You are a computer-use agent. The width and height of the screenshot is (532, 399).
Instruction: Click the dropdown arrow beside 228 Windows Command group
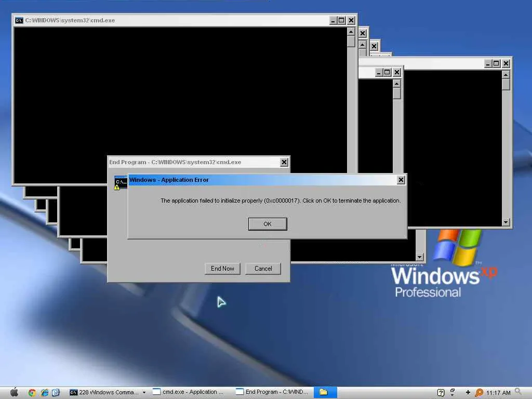(x=144, y=392)
